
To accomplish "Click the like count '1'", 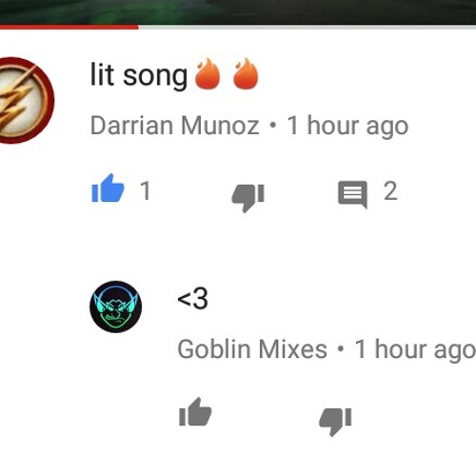I will [146, 191].
